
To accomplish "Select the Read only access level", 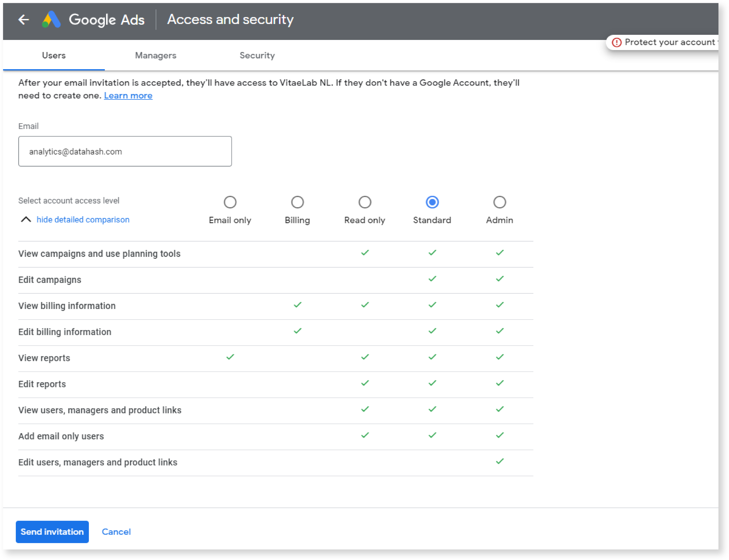I will click(364, 202).
